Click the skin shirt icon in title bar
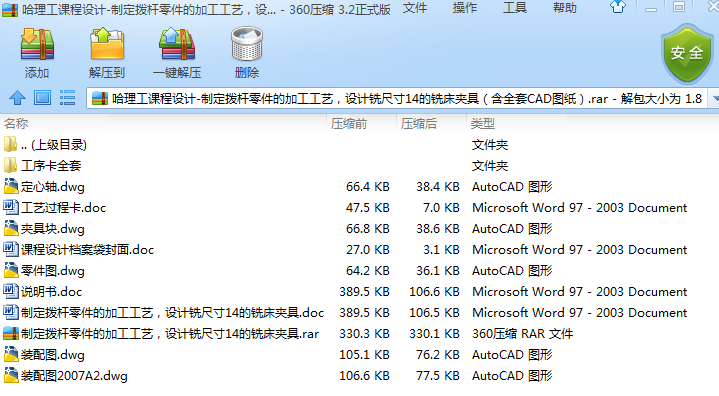Viewport: 719px width, 396px height. tap(618, 7)
